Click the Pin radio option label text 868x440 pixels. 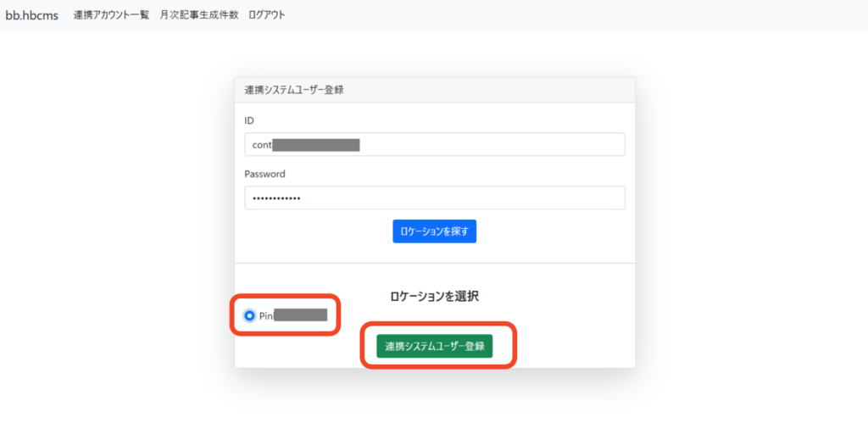tap(266, 315)
